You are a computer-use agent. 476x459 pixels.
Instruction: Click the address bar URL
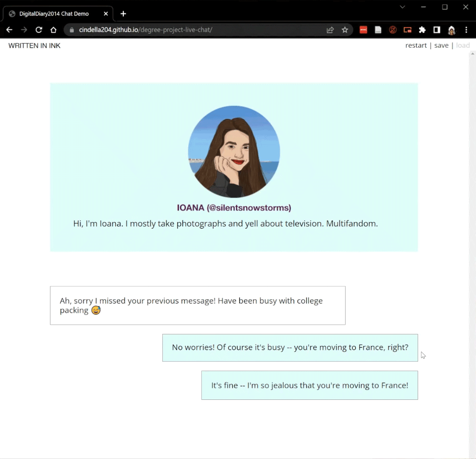tap(146, 30)
